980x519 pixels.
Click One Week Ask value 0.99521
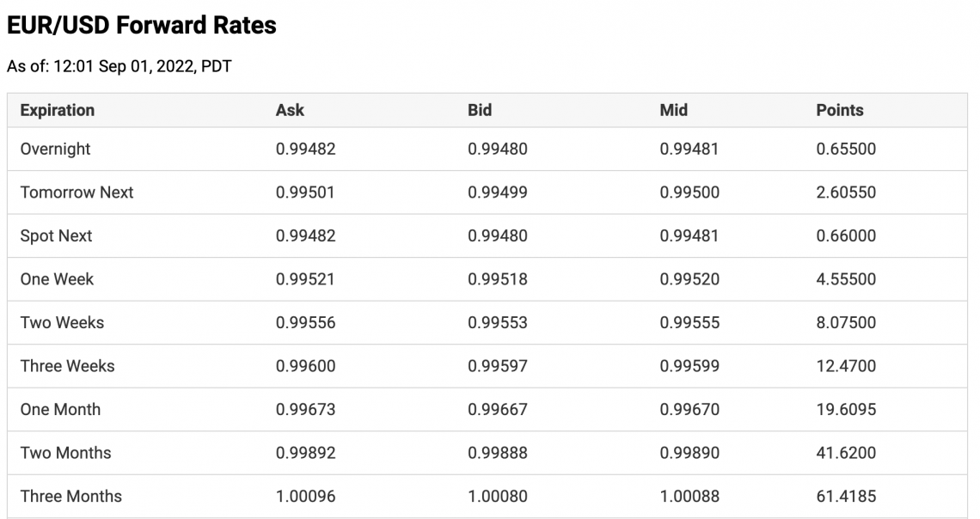click(305, 279)
